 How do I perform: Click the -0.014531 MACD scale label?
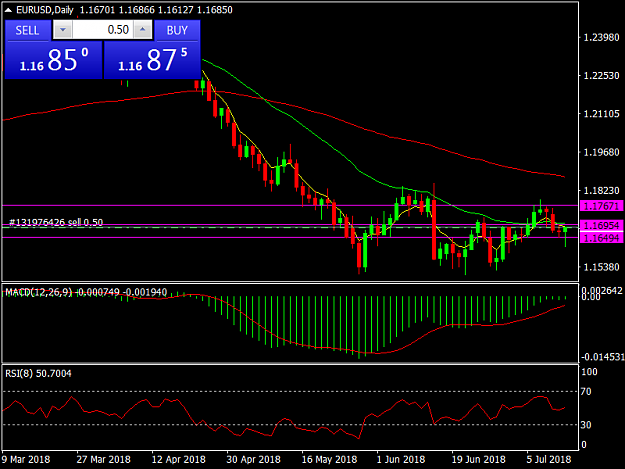[602, 357]
